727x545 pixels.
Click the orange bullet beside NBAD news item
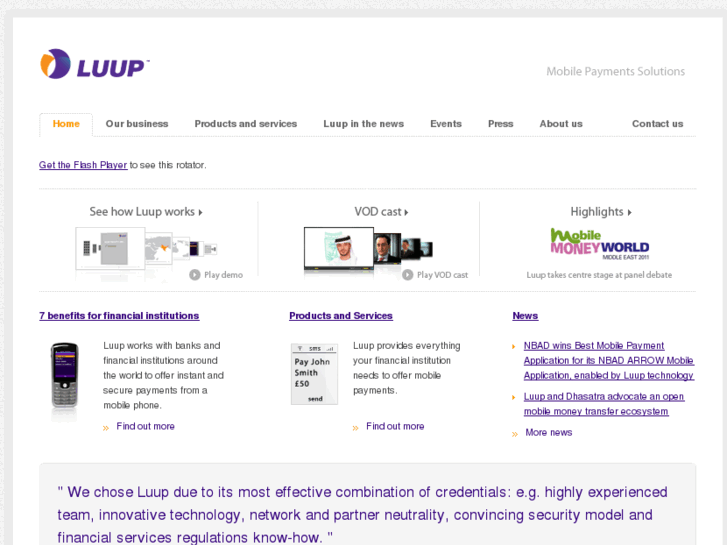[514, 346]
